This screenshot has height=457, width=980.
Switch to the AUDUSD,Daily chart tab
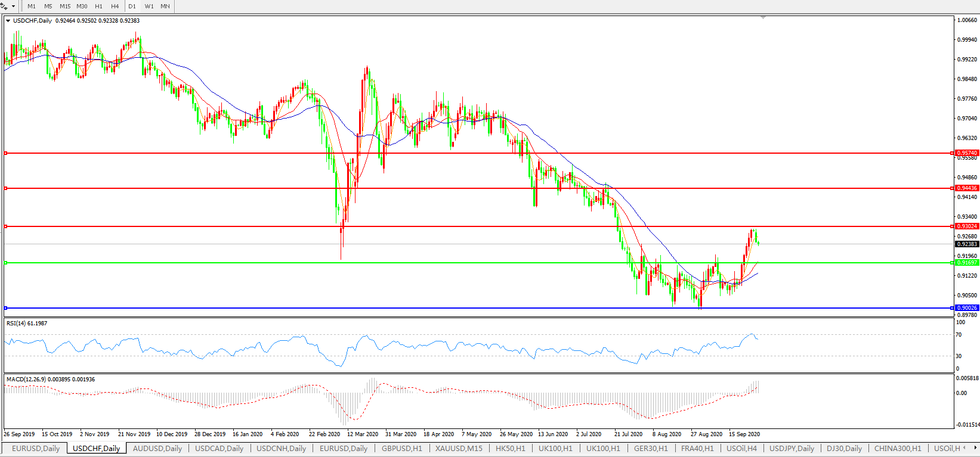pyautogui.click(x=157, y=449)
